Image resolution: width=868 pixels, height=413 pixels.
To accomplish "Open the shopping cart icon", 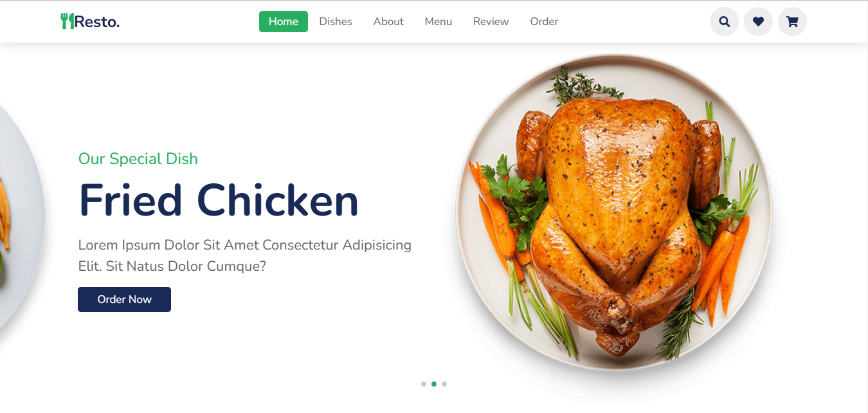I will 792,22.
